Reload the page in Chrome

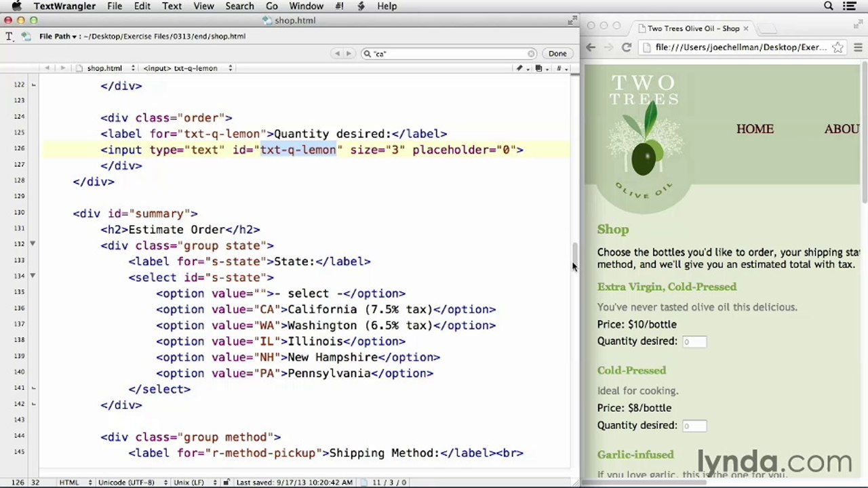click(626, 47)
